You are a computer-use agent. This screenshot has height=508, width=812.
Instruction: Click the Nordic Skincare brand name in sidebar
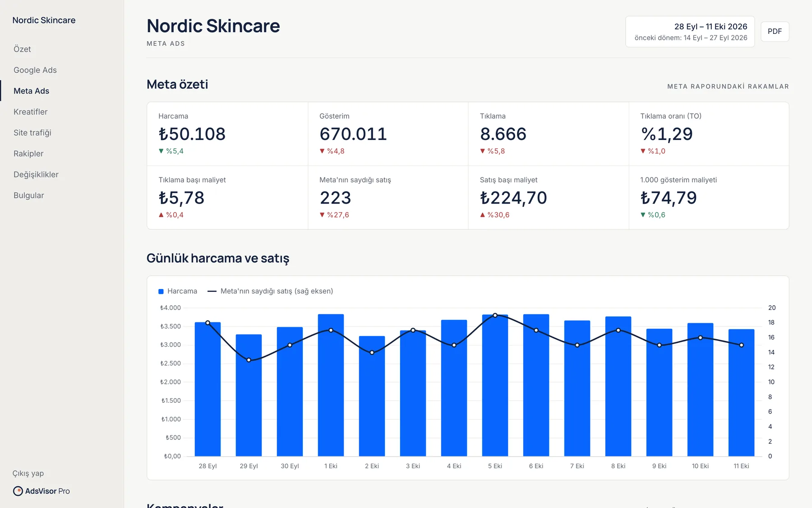click(x=44, y=20)
